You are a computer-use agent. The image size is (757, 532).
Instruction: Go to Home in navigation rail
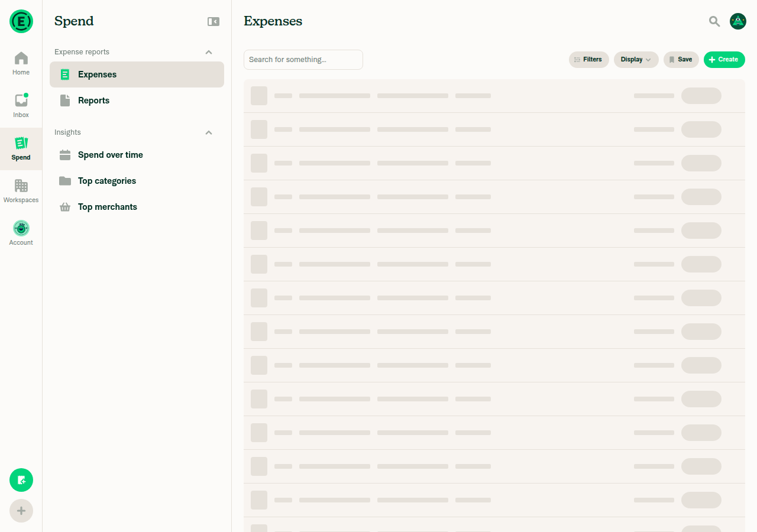21,64
